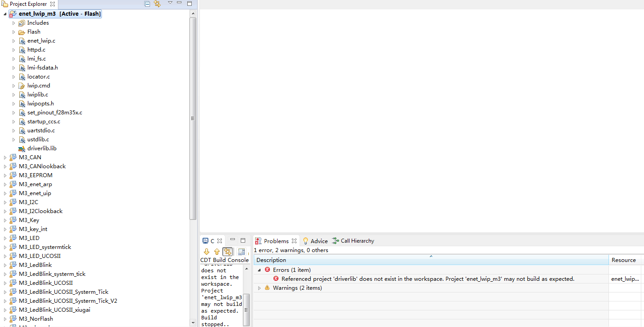Sort problems by Description column
This screenshot has height=327, width=644.
[x=431, y=260]
